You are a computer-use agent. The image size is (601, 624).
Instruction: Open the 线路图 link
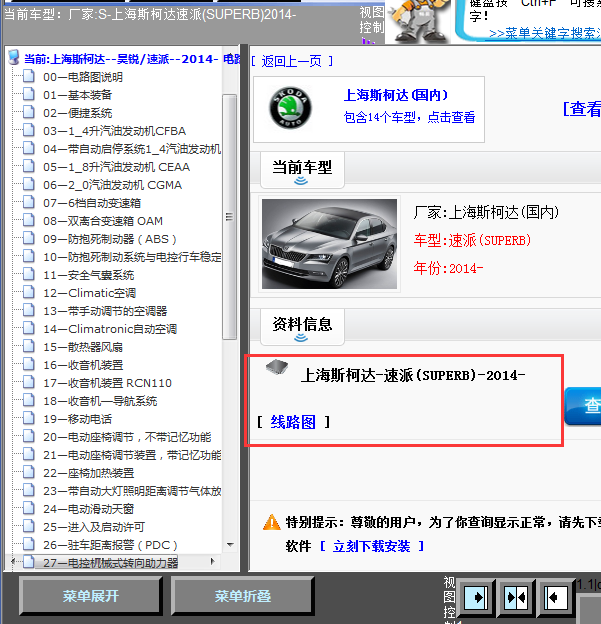click(293, 422)
